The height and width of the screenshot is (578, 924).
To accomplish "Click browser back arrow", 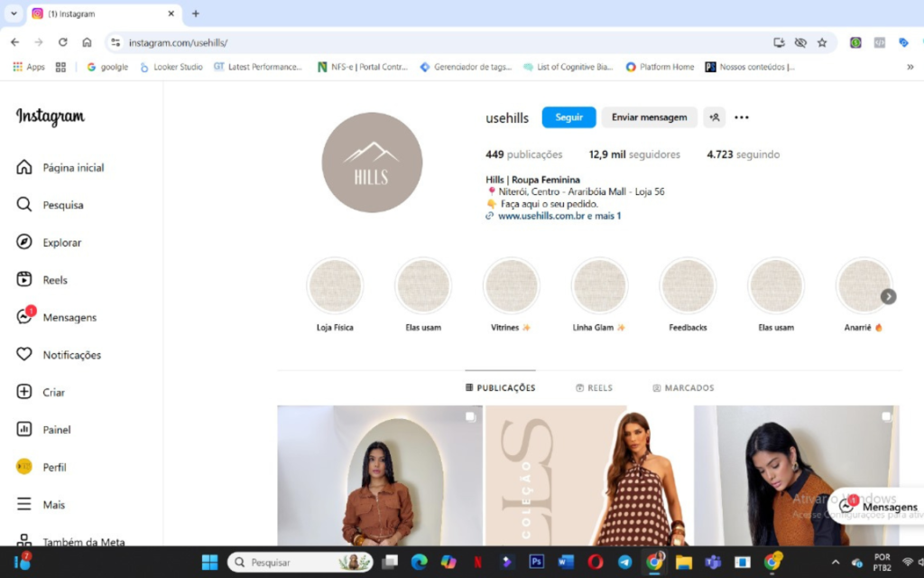I will (14, 42).
